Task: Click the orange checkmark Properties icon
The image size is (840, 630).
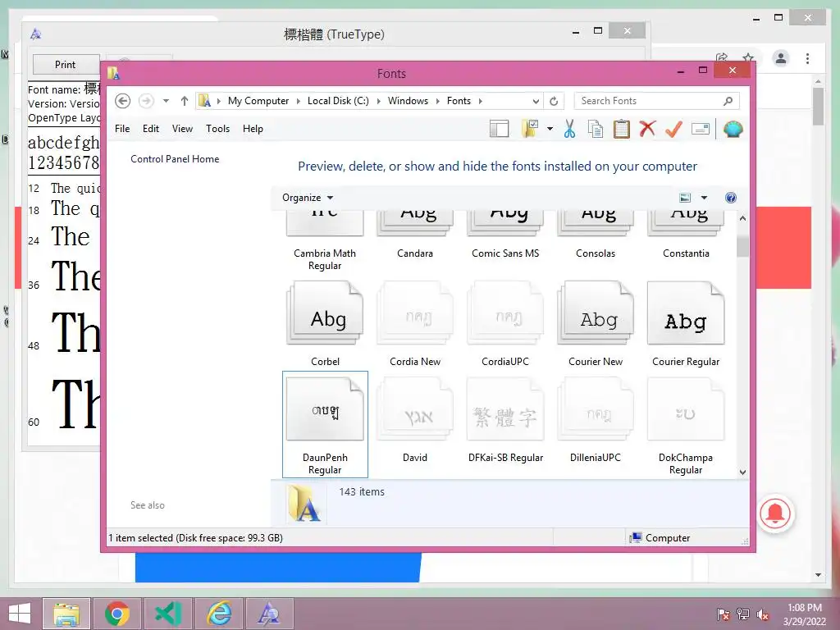Action: coord(673,129)
